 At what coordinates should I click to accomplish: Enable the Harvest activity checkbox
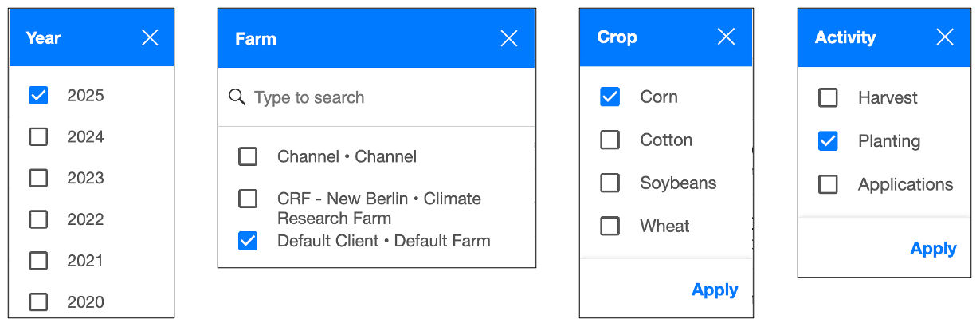pyautogui.click(x=828, y=98)
